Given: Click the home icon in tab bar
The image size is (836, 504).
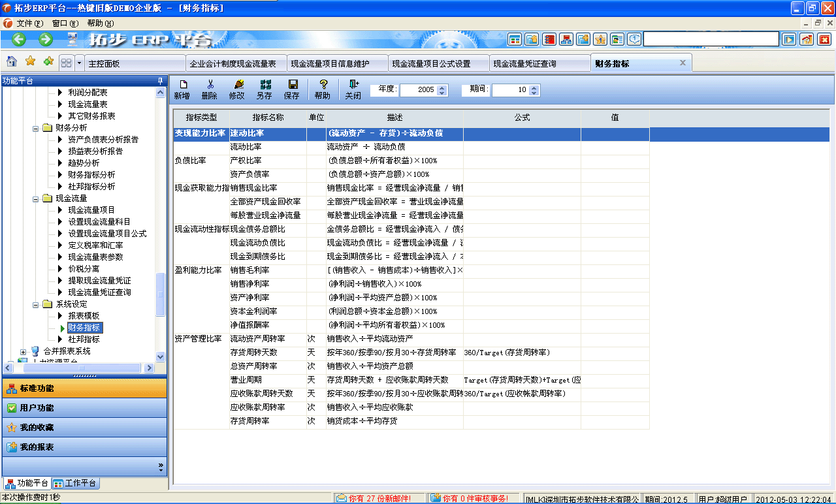Looking at the screenshot, I should tap(12, 62).
